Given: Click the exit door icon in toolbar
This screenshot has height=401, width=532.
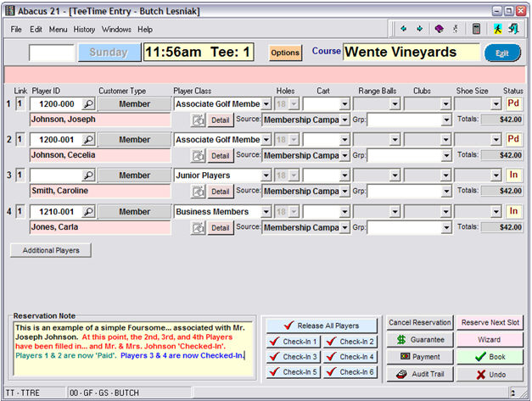Looking at the screenshot, I should click(514, 29).
